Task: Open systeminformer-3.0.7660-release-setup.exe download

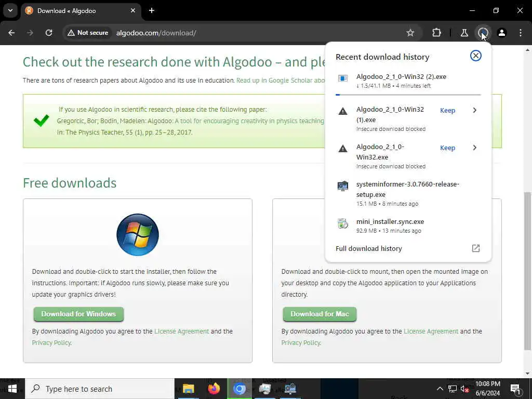Action: click(408, 194)
